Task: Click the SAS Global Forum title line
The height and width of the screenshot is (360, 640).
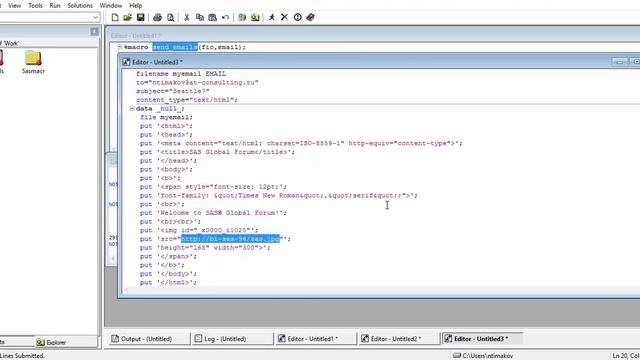Action: (217, 152)
